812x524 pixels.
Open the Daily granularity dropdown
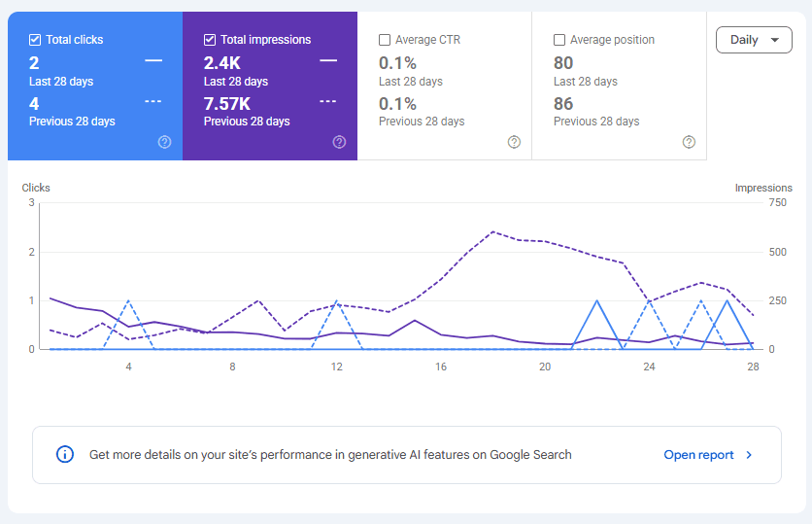[754, 40]
